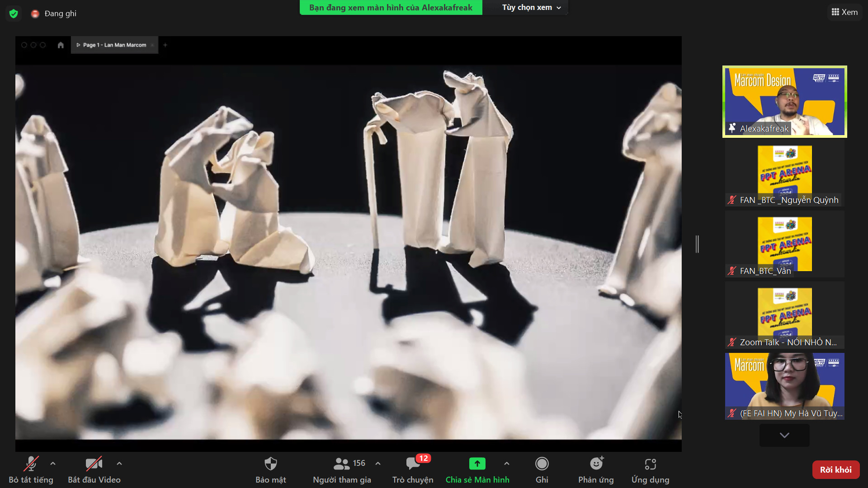Expand screen share options arrow
This screenshot has width=868, height=488.
click(x=507, y=463)
